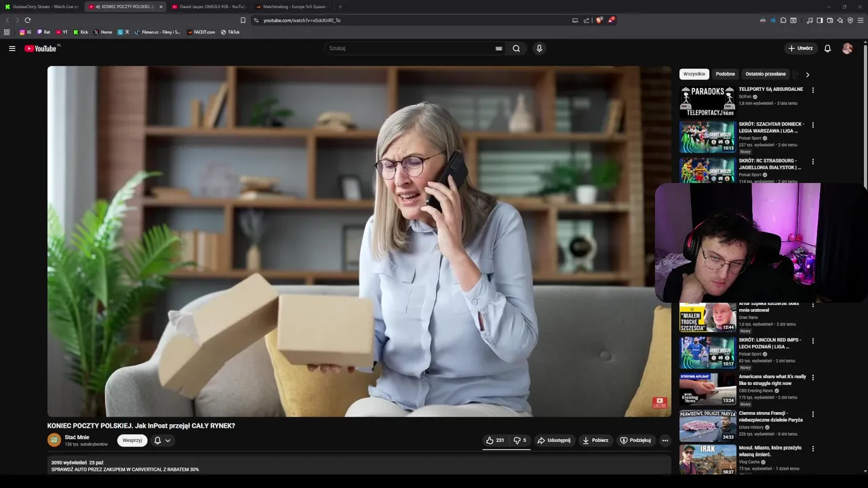Select the Ostatnio przesłane filter chip
868x488 pixels.
click(x=766, y=74)
